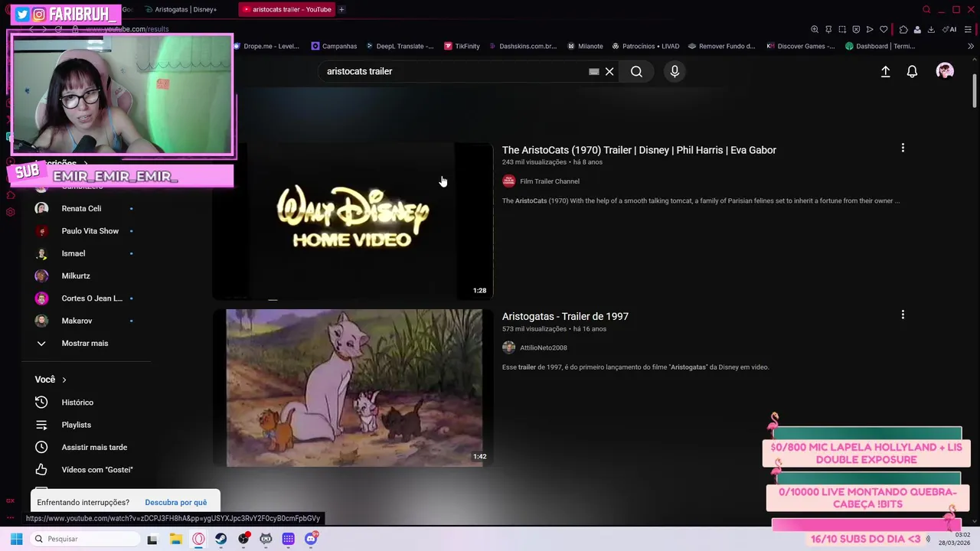Screen dimensions: 980x551
Task: Click the browser zoom magnifier icon
Action: [x=815, y=29]
